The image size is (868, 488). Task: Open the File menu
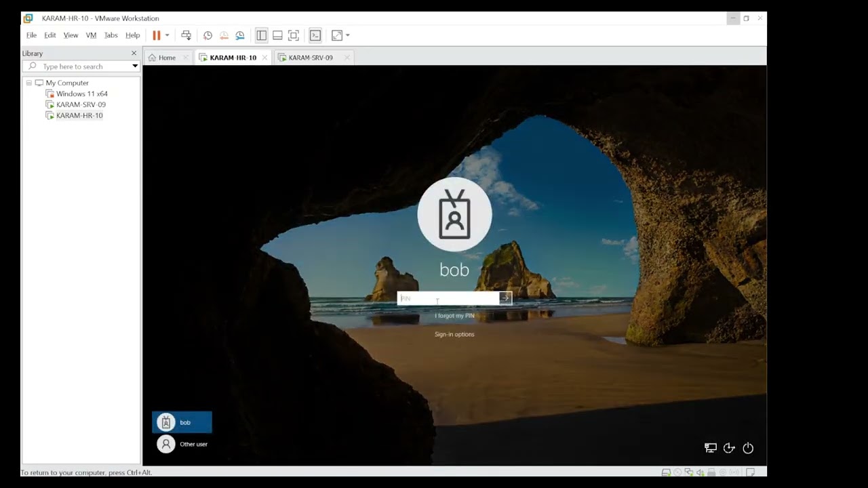pos(31,35)
